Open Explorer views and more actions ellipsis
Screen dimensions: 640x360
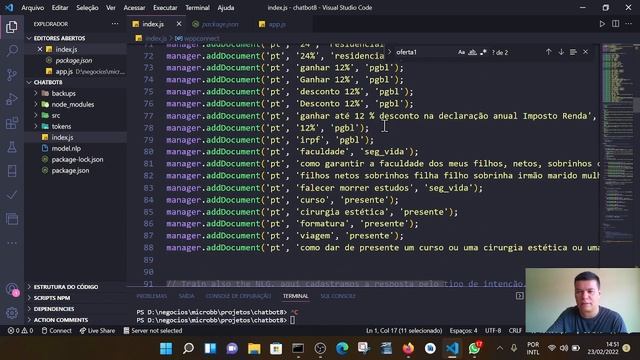[115, 24]
